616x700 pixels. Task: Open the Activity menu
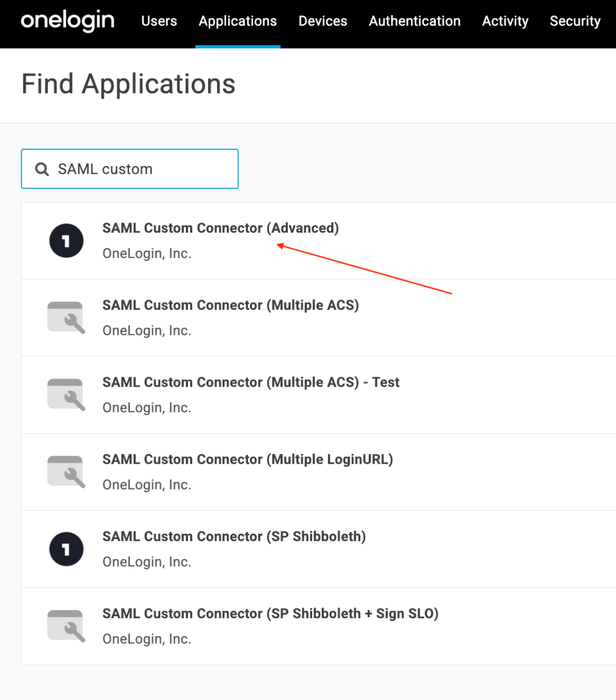point(505,21)
